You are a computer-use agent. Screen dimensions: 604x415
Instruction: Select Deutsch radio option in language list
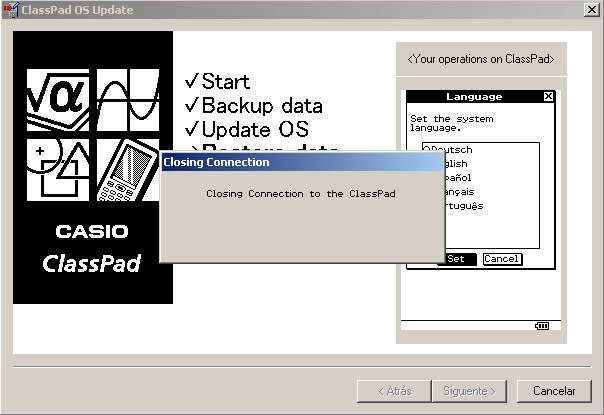pos(448,150)
